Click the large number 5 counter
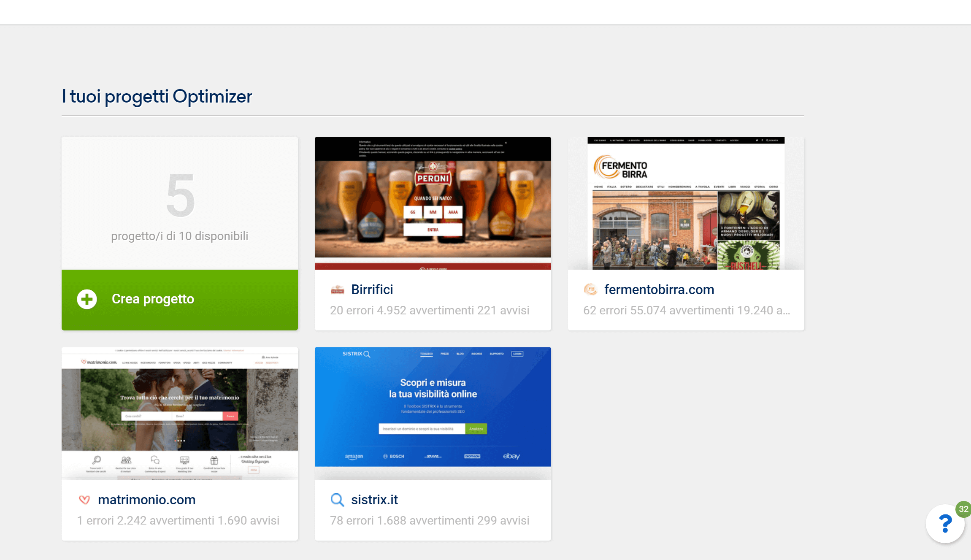The image size is (971, 560). coord(180,195)
